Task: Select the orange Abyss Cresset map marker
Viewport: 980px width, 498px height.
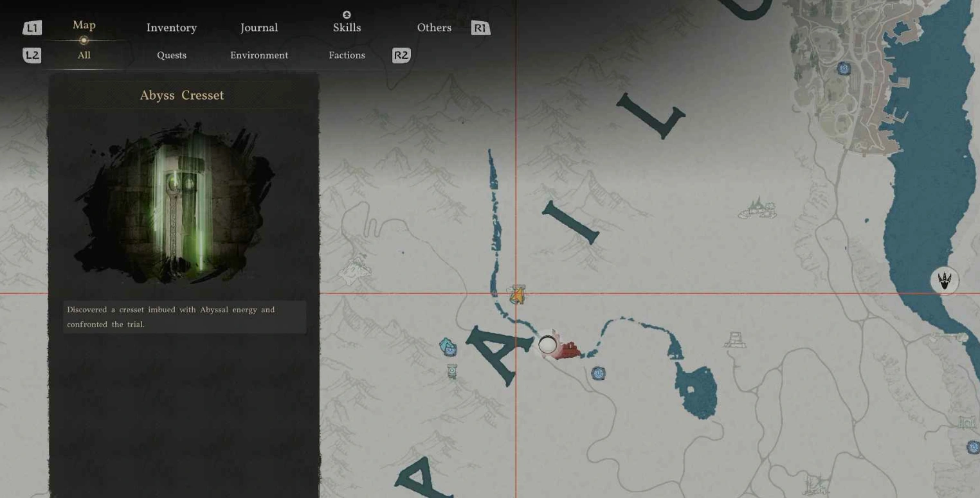Action: tap(517, 295)
